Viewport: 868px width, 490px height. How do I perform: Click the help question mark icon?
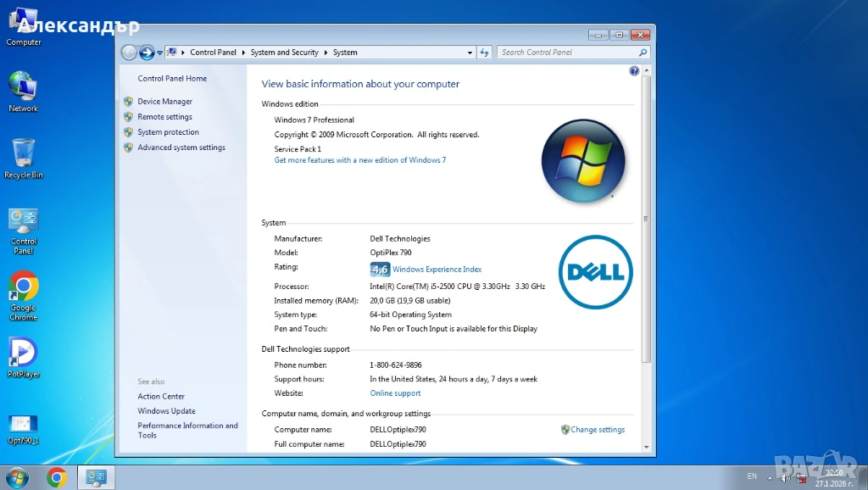pyautogui.click(x=634, y=71)
